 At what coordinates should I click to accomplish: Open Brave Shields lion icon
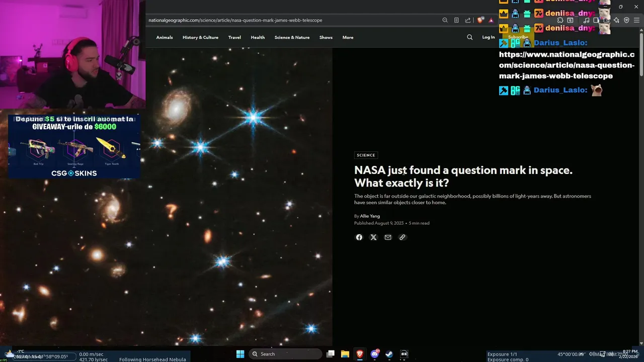pyautogui.click(x=480, y=20)
